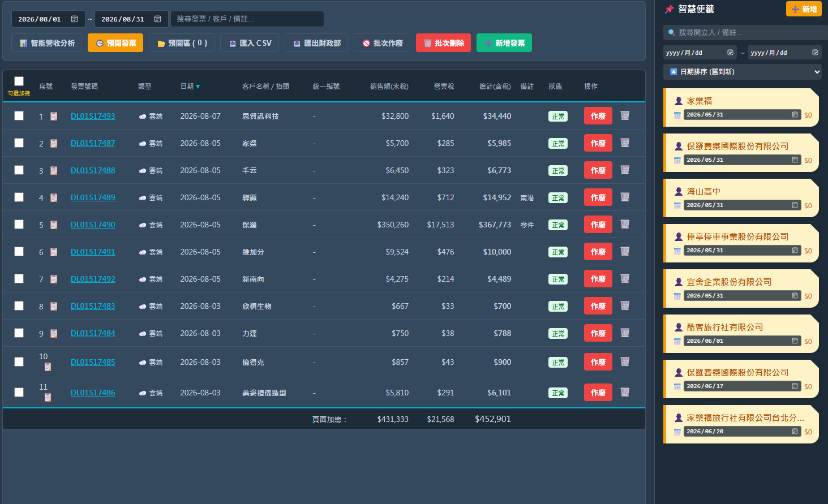Click trash icon in 保羅 invoice row
The width and height of the screenshot is (828, 504).
click(x=625, y=224)
